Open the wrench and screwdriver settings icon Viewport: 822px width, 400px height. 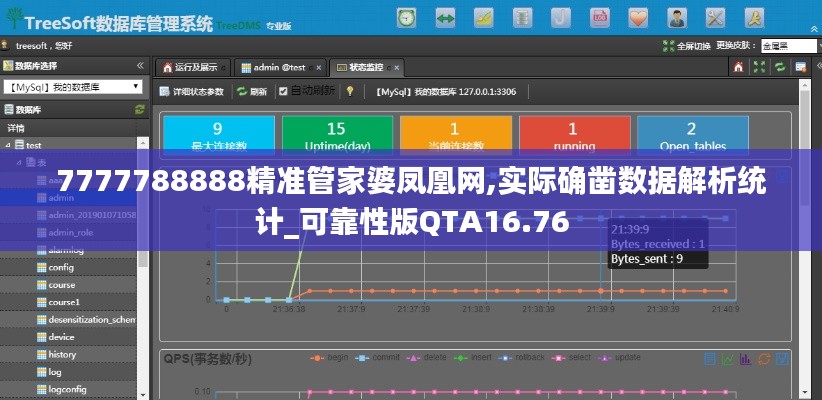[716, 18]
